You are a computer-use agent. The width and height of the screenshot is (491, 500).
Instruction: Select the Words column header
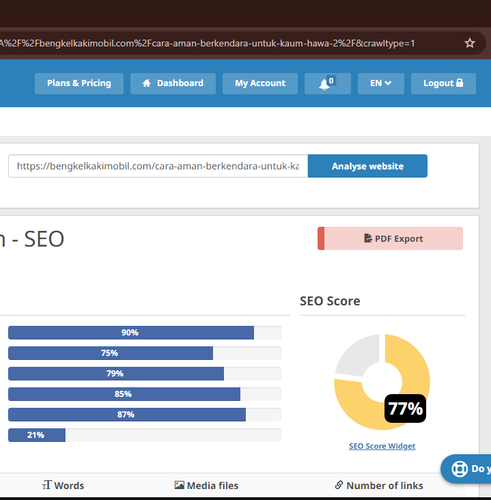pos(63,485)
